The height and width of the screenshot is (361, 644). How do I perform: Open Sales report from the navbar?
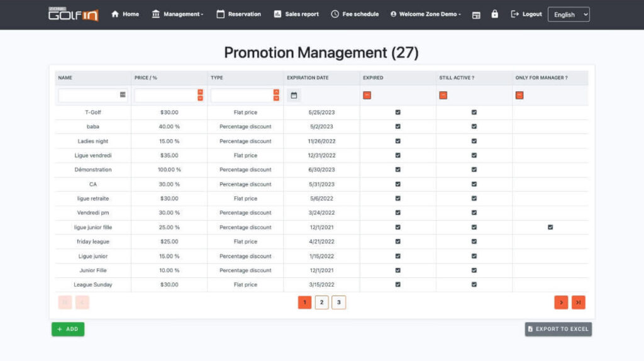pos(296,14)
